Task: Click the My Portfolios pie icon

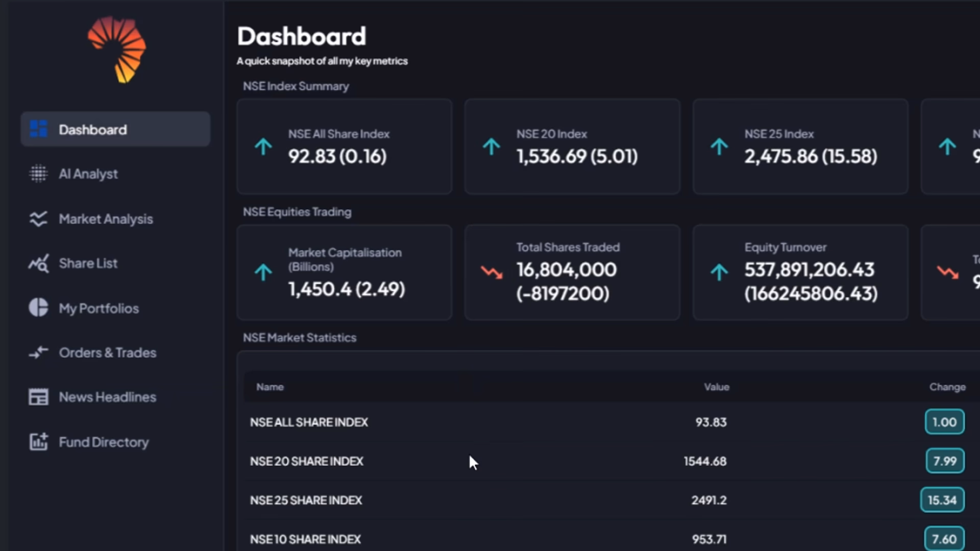Action: [x=38, y=308]
